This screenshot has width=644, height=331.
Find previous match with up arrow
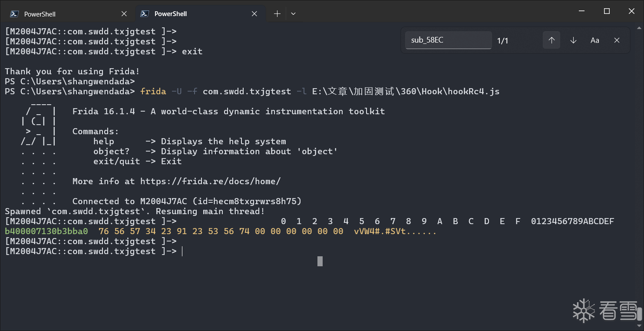click(x=552, y=40)
